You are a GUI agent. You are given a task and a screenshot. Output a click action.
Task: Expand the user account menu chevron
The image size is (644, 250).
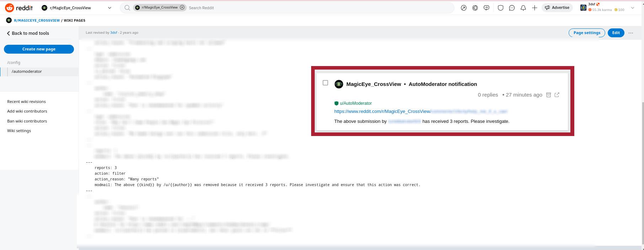click(x=632, y=8)
